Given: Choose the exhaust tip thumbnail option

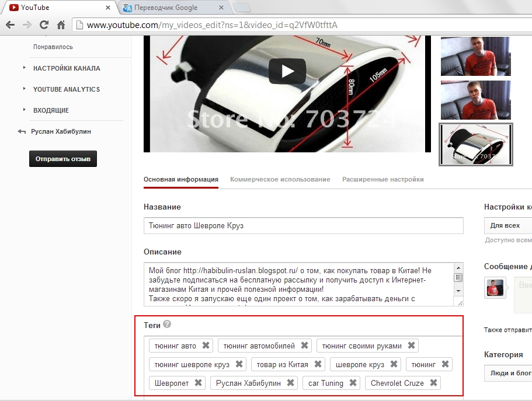Looking at the screenshot, I should click(476, 145).
